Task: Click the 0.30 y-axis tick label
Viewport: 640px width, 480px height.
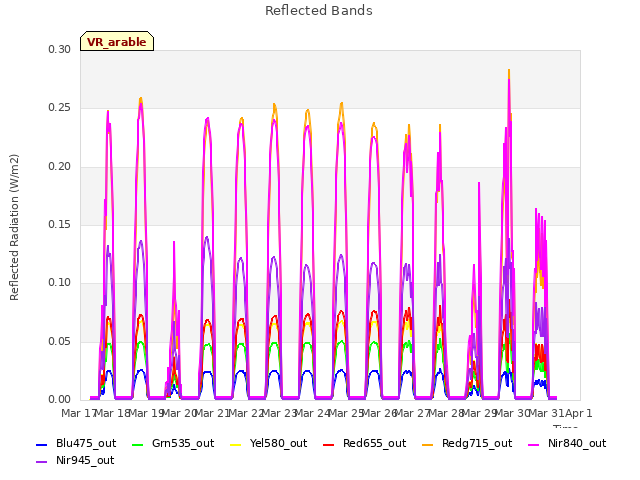Action: pos(60,49)
